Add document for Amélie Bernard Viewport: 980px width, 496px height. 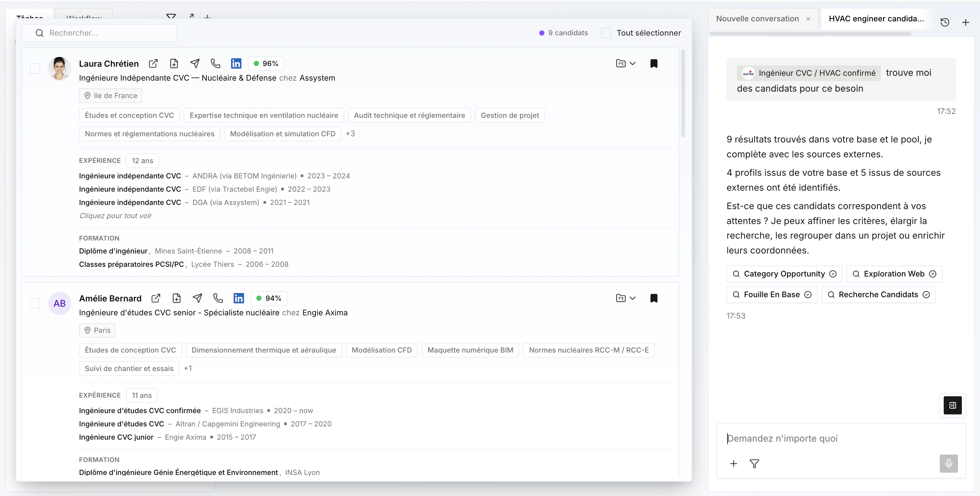(177, 299)
